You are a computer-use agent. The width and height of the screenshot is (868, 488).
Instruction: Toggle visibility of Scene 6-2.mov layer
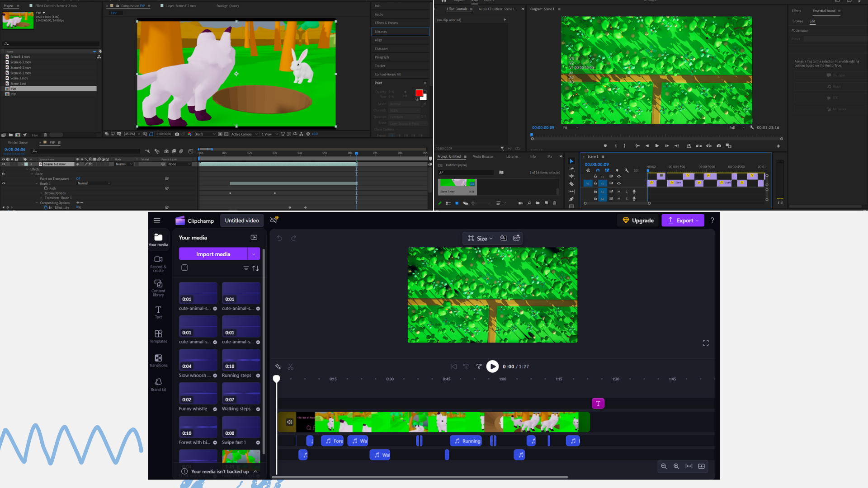(4, 164)
